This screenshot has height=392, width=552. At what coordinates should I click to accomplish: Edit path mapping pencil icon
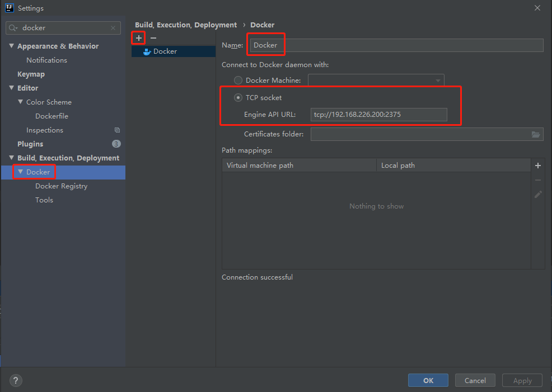(538, 195)
